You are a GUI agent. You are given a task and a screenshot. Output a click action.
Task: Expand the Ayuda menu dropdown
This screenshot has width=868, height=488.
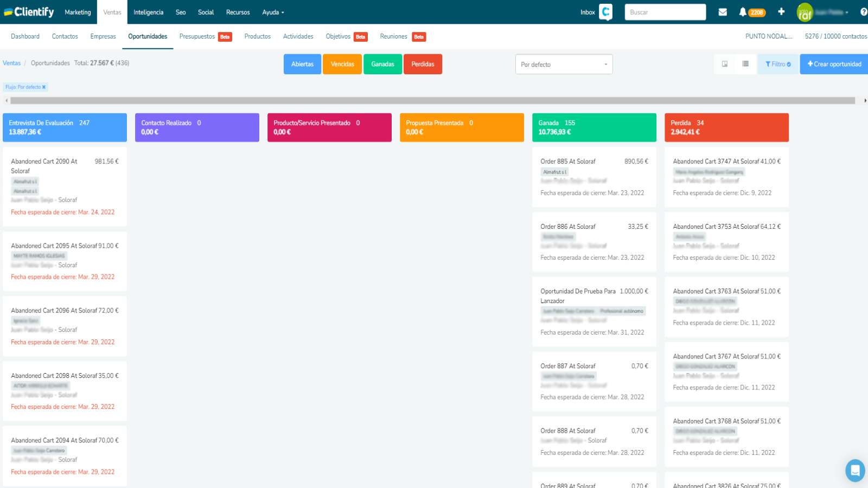click(273, 12)
